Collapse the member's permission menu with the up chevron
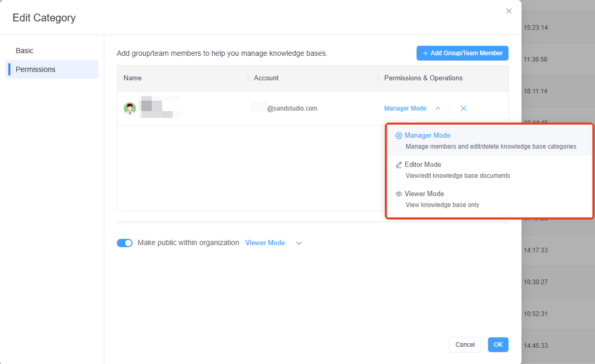Screen dimensions: 595x364 [x=438, y=108]
